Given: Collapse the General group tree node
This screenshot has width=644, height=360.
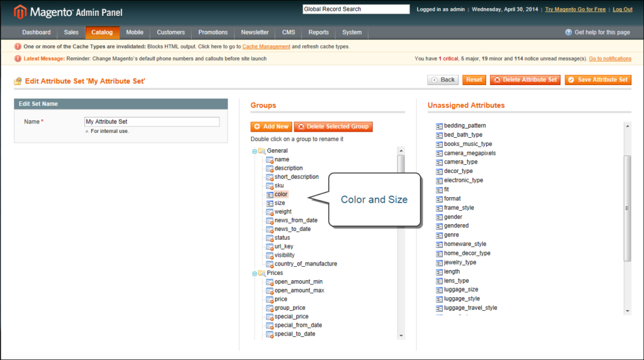Looking at the screenshot, I should 254,151.
